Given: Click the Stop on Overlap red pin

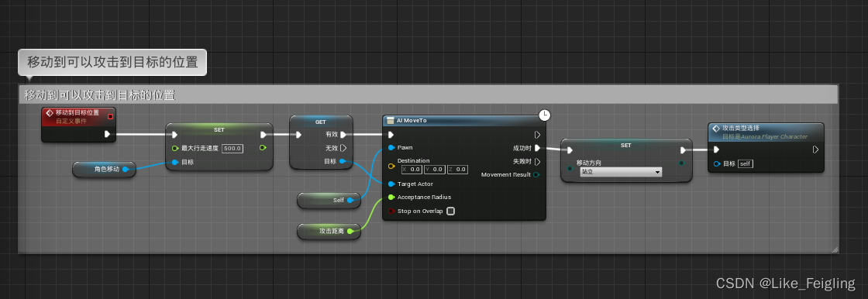Looking at the screenshot, I should click(391, 211).
